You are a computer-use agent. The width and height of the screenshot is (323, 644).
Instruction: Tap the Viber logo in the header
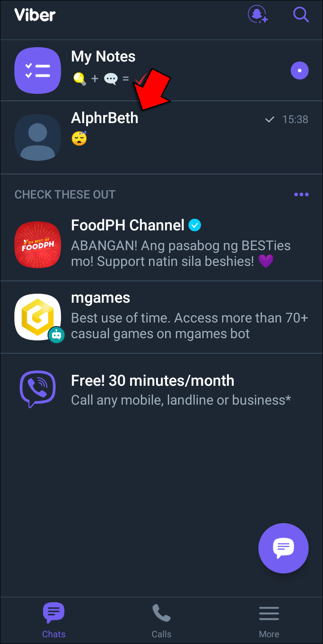pos(35,15)
